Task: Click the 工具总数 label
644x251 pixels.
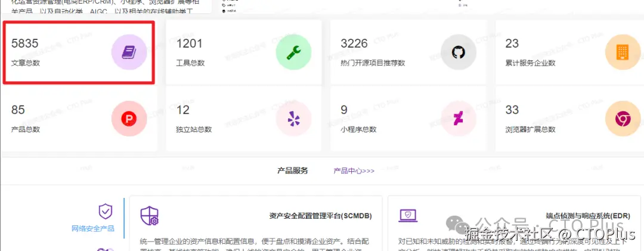Action: click(x=190, y=63)
